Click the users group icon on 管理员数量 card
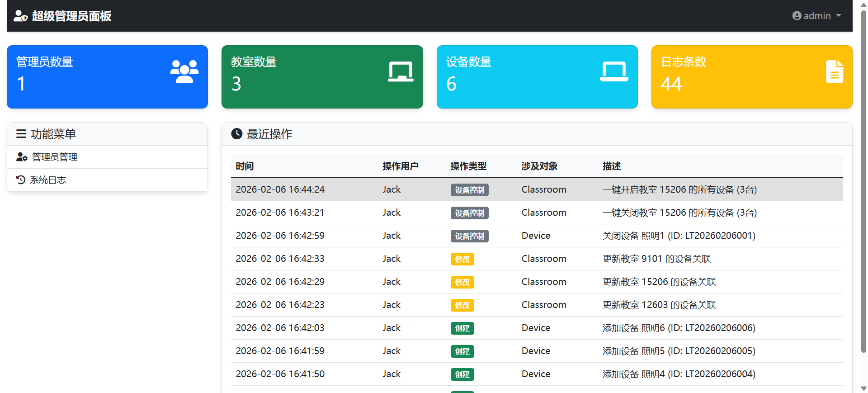This screenshot has height=393, width=868. click(x=184, y=71)
